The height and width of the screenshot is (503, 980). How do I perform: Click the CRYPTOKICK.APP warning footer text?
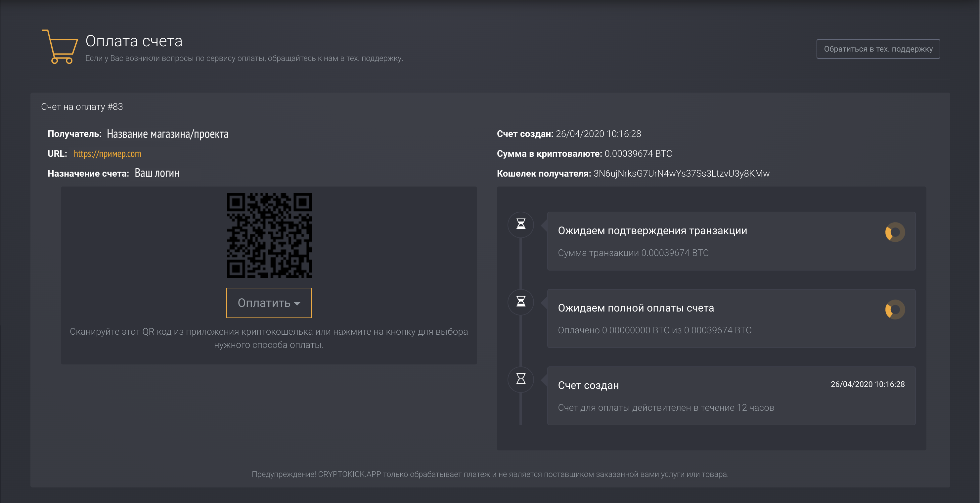(490, 474)
